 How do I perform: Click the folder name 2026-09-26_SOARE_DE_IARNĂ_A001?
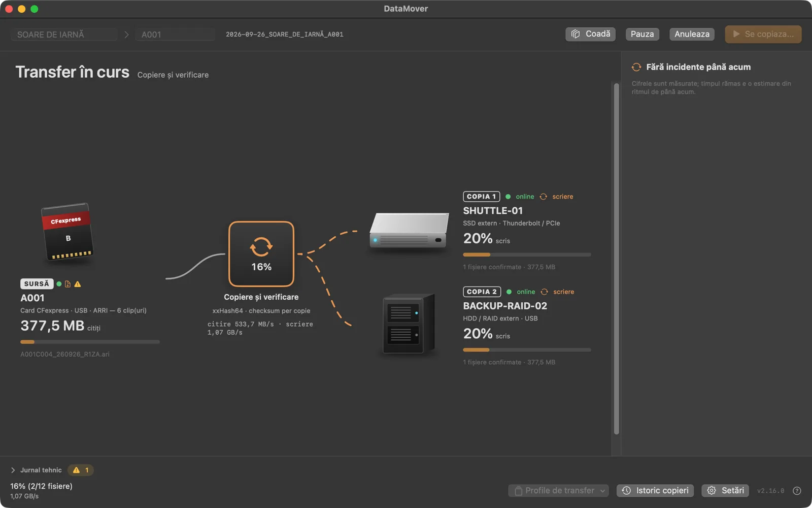pyautogui.click(x=285, y=35)
